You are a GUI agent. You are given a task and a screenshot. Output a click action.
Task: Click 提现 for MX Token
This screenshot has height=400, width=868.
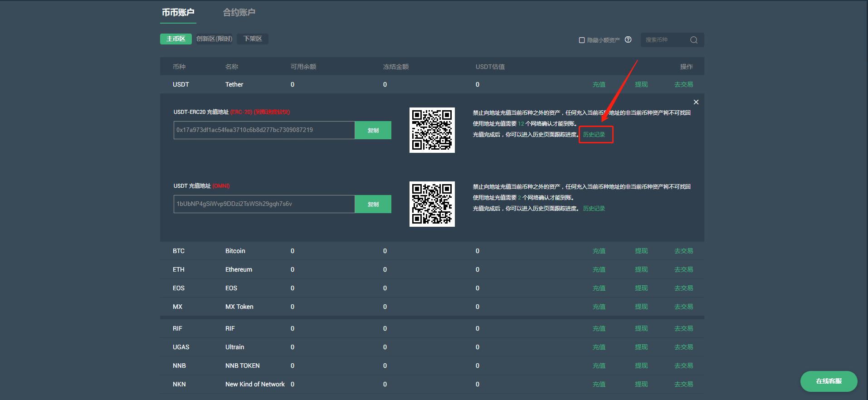pyautogui.click(x=641, y=307)
